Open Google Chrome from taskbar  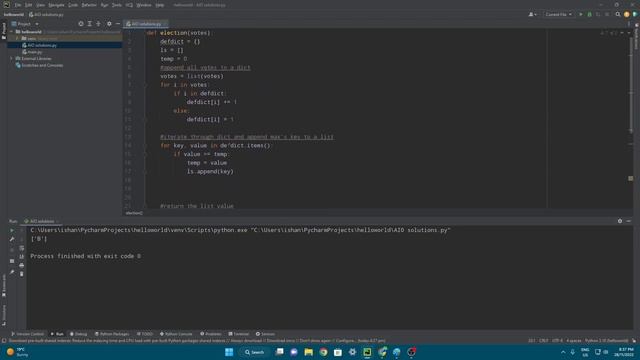pyautogui.click(x=323, y=352)
